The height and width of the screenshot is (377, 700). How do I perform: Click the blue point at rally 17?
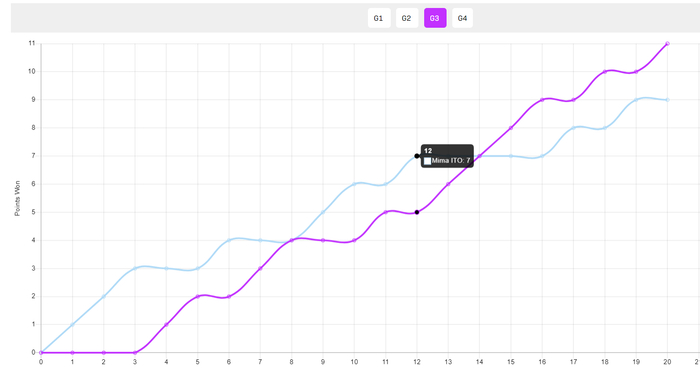click(573, 128)
